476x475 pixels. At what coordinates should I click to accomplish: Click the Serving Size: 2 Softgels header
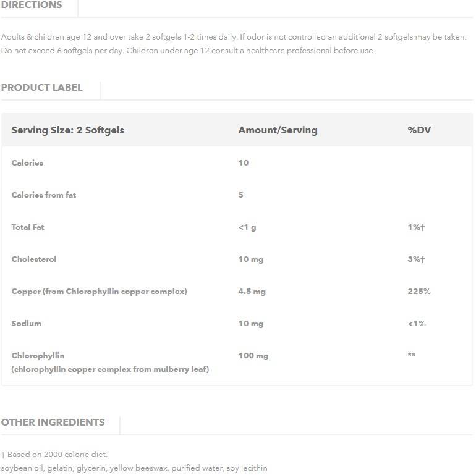[x=67, y=130]
